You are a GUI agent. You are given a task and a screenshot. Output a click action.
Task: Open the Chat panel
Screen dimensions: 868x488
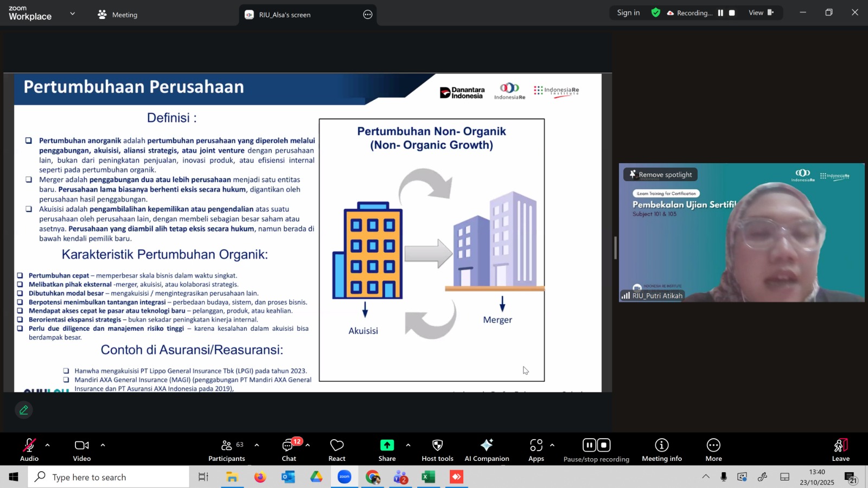click(289, 449)
